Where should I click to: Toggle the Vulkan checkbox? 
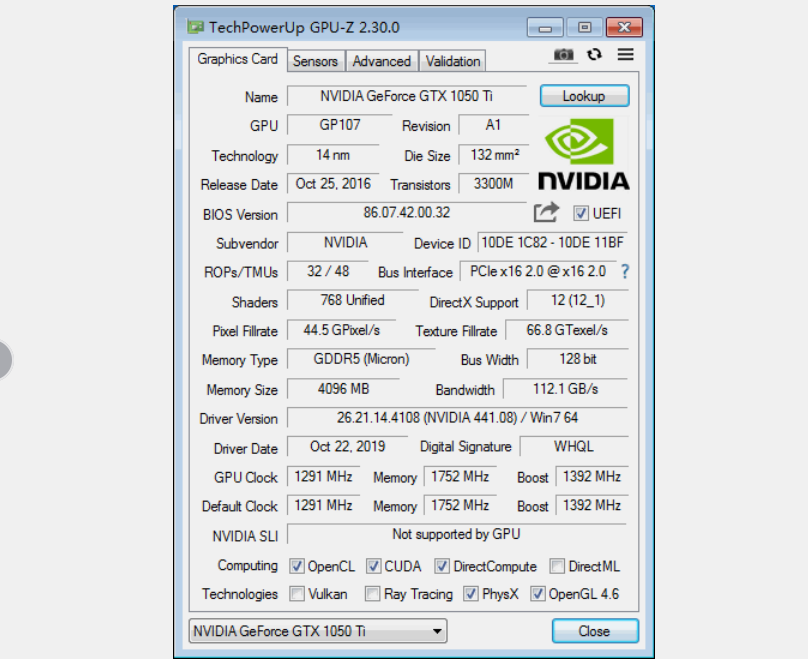[x=296, y=594]
